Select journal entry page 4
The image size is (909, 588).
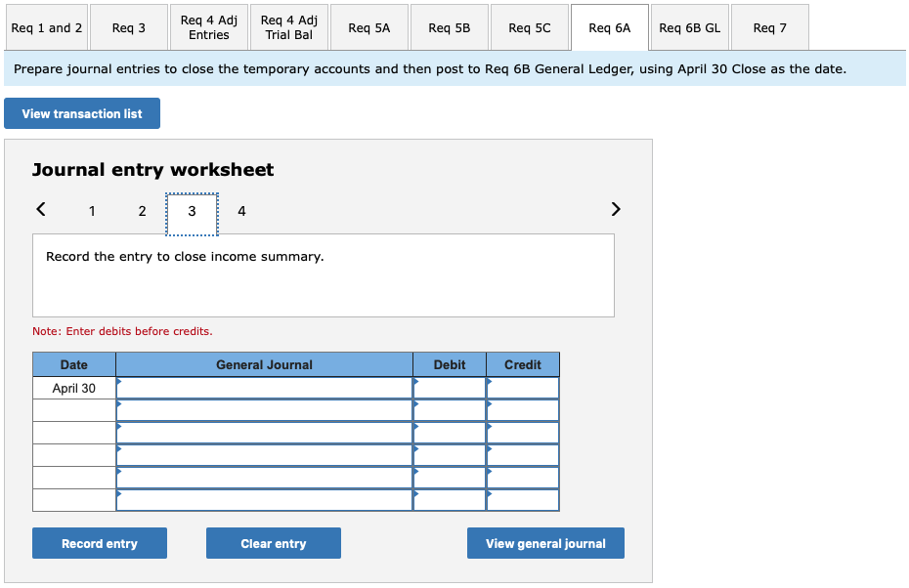coord(241,211)
